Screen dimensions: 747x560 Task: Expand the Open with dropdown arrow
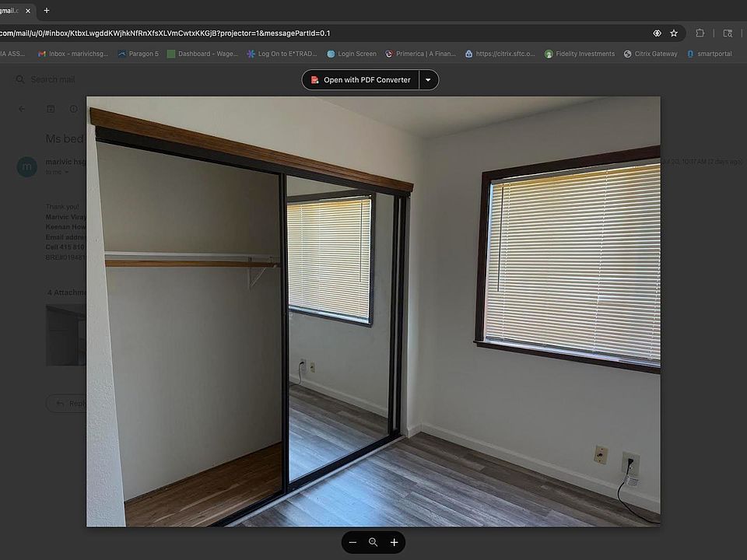(x=428, y=80)
